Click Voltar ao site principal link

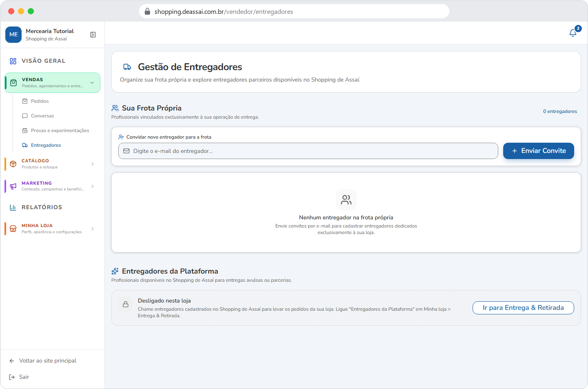pyautogui.click(x=48, y=361)
